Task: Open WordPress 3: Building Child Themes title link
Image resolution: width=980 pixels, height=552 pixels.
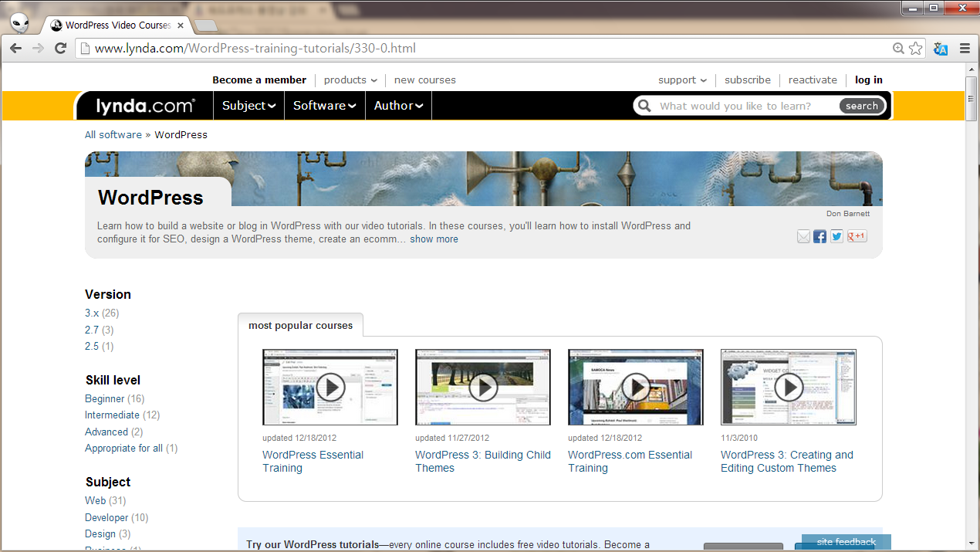Action: pyautogui.click(x=483, y=462)
